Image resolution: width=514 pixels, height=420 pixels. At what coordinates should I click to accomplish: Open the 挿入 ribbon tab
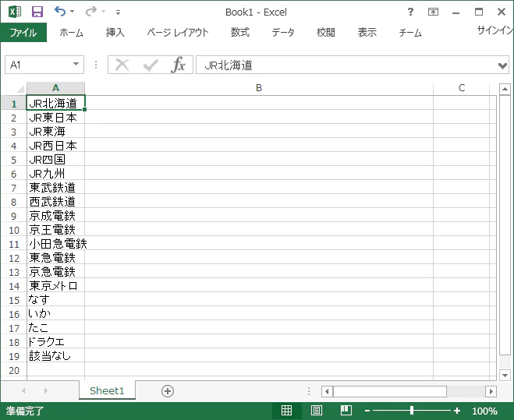click(x=115, y=33)
